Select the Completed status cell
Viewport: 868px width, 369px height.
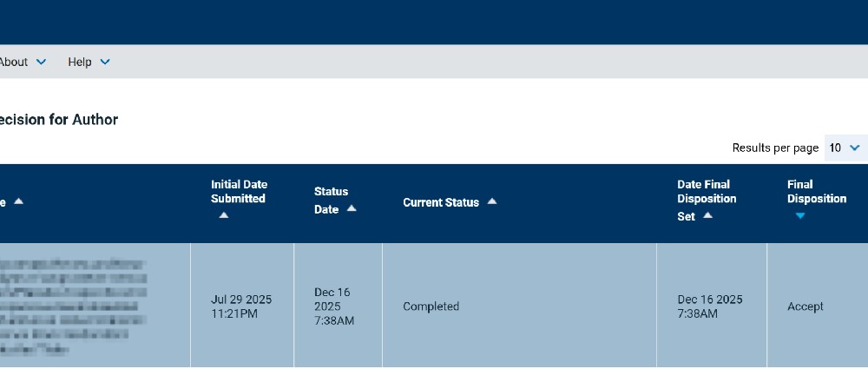point(431,306)
